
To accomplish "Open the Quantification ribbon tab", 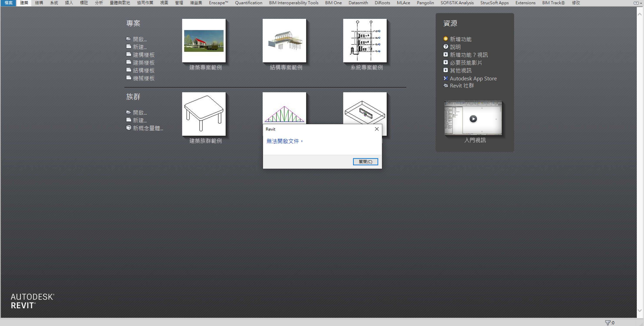I will tap(249, 3).
